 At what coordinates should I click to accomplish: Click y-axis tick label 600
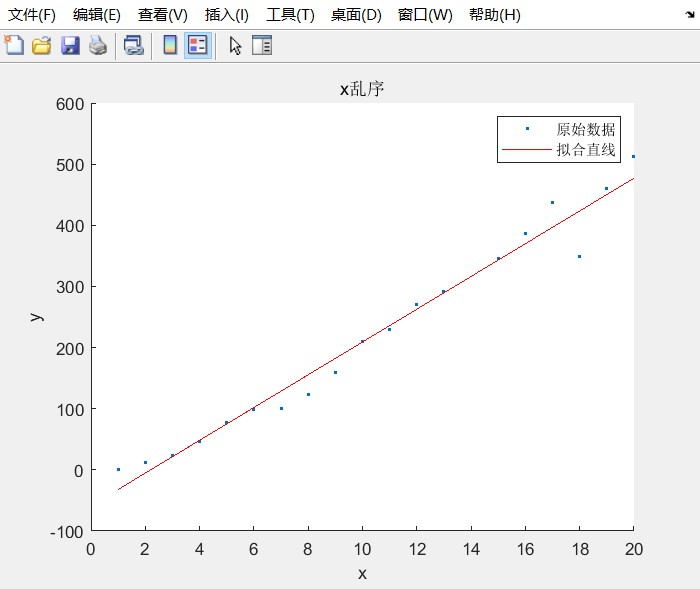click(70, 104)
